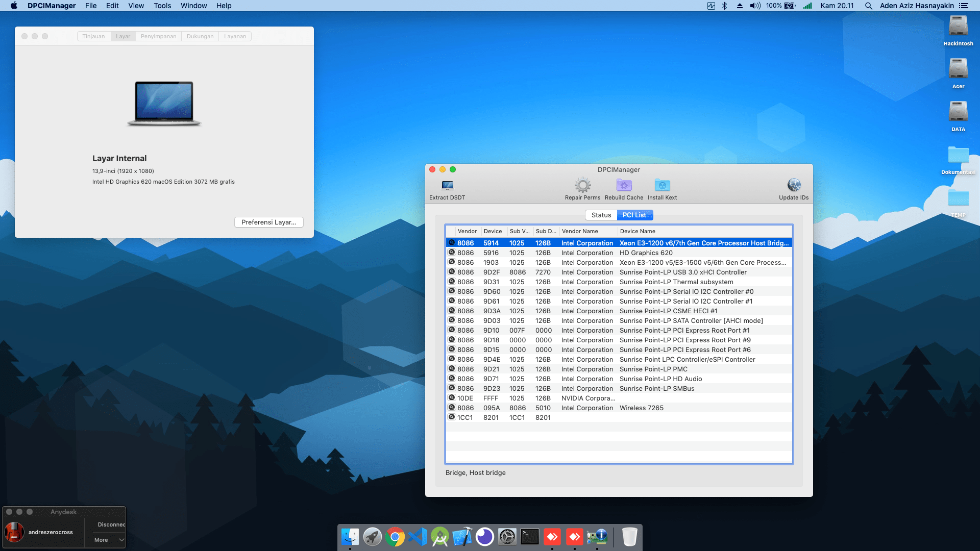Viewport: 980px width, 551px height.
Task: Open the Trash in the Dock
Action: pos(630,537)
